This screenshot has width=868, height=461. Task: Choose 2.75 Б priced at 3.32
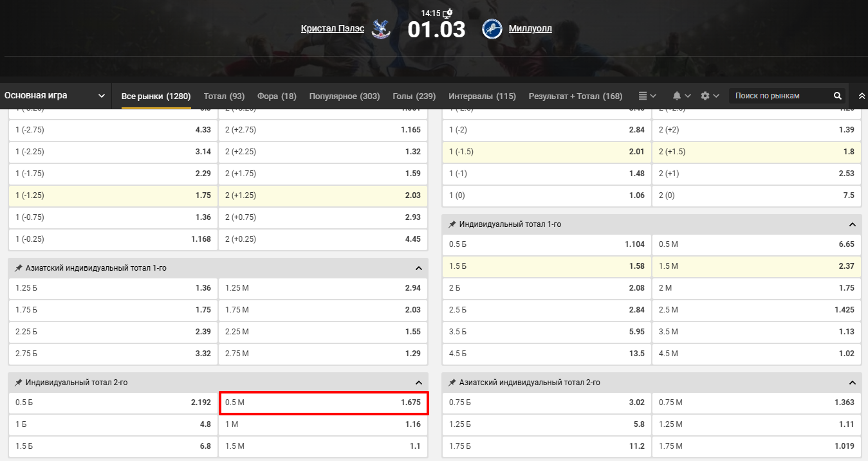pyautogui.click(x=113, y=354)
